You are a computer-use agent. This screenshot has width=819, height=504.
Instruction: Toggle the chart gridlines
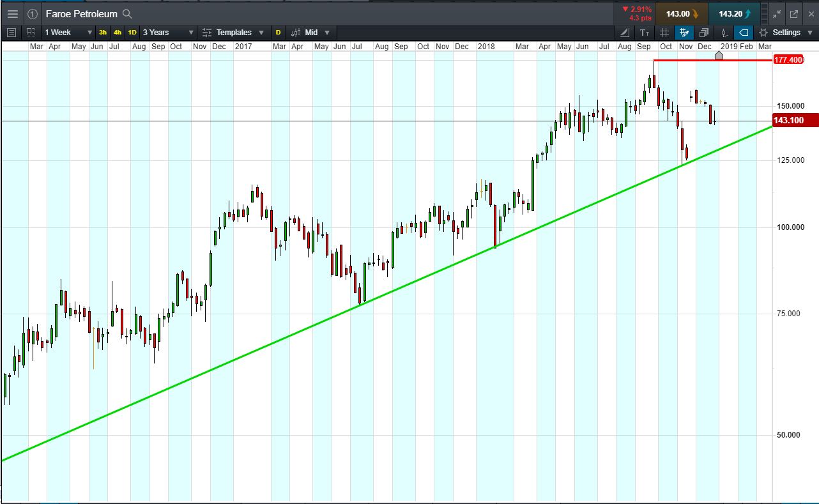tap(664, 33)
